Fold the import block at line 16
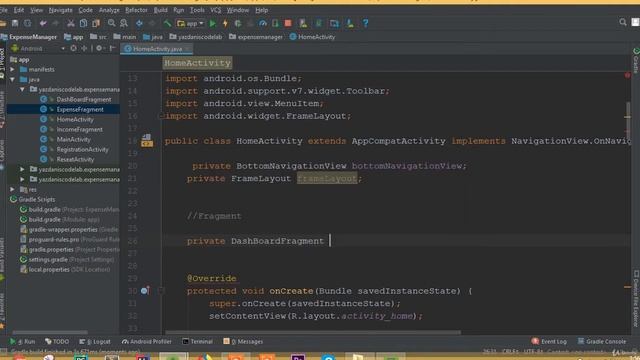640x360 pixels. (161, 116)
